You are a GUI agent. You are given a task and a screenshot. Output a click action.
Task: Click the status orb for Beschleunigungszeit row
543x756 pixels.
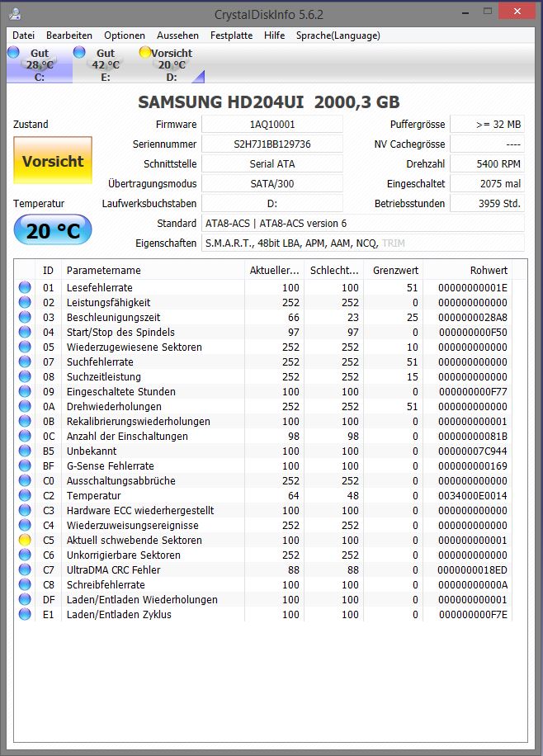click(x=25, y=317)
